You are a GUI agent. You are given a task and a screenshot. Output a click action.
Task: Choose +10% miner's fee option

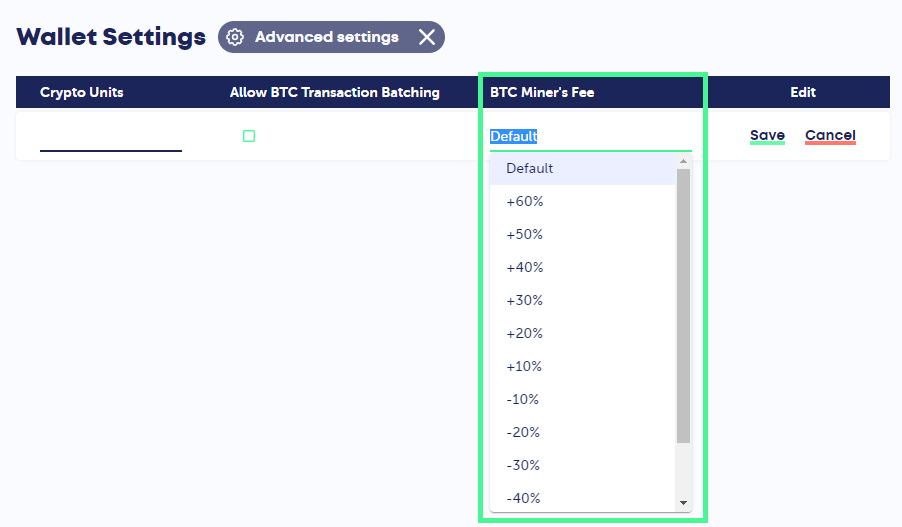pos(524,366)
